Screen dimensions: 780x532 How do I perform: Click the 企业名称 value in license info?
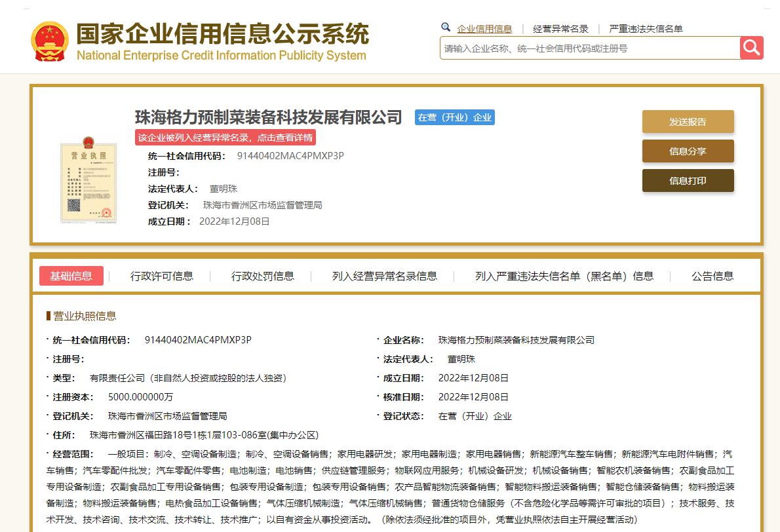pyautogui.click(x=517, y=340)
